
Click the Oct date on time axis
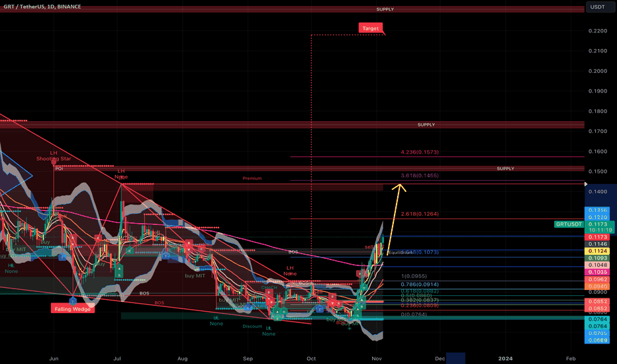311,359
